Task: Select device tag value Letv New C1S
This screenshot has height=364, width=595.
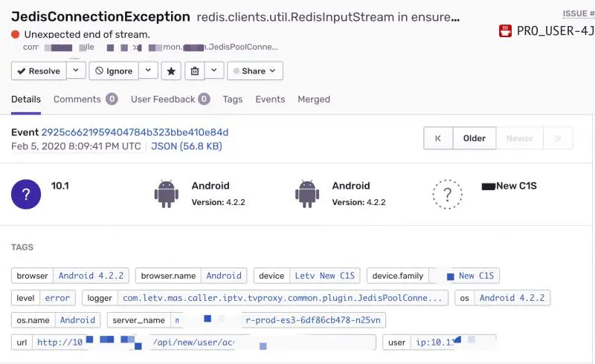Action: coord(325,276)
